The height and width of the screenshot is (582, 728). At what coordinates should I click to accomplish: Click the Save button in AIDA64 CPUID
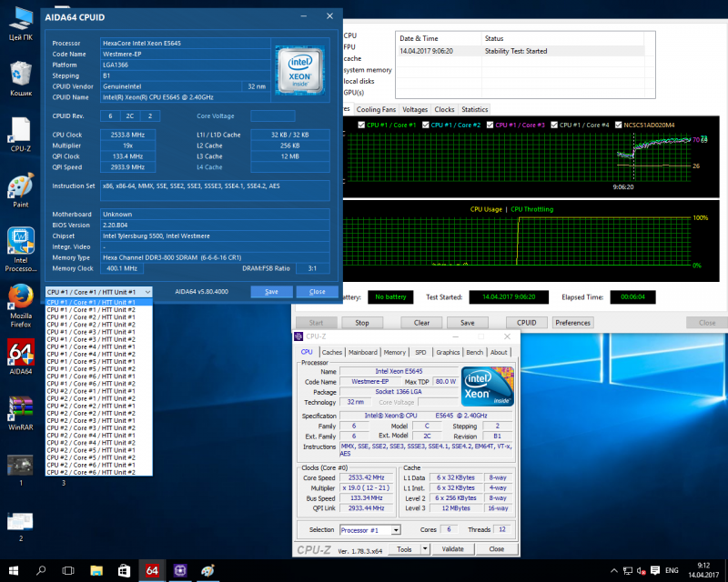(271, 292)
